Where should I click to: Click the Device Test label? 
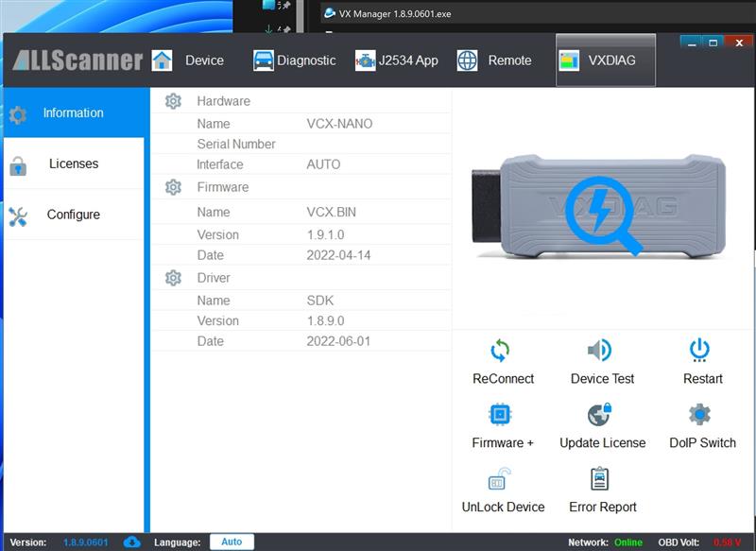point(603,379)
